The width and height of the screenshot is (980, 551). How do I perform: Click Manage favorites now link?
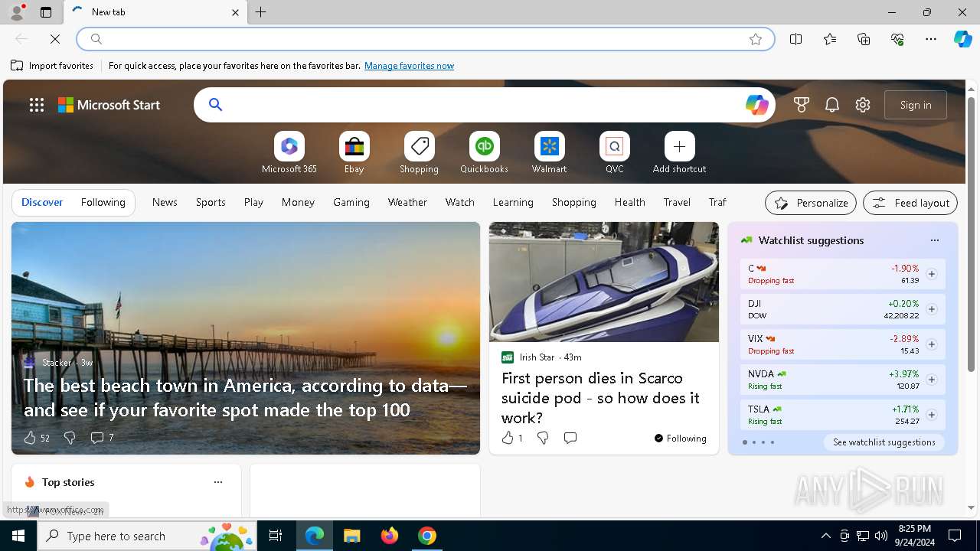pos(409,66)
